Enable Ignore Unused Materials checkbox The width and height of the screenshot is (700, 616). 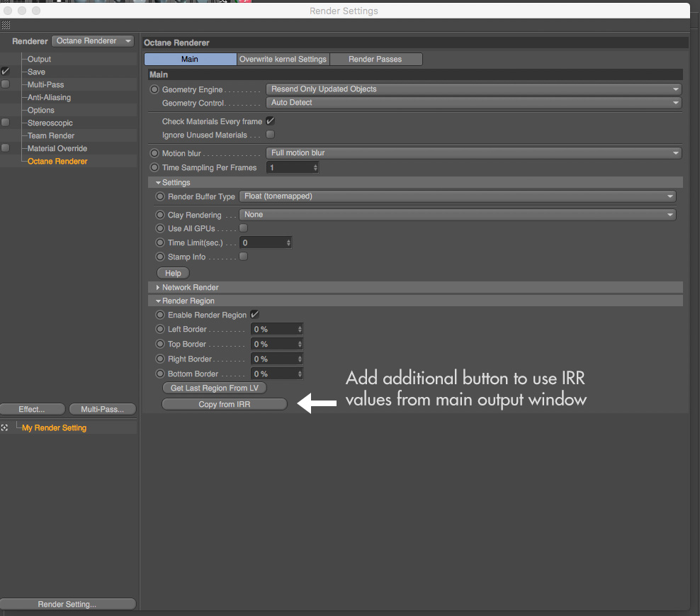pos(270,135)
